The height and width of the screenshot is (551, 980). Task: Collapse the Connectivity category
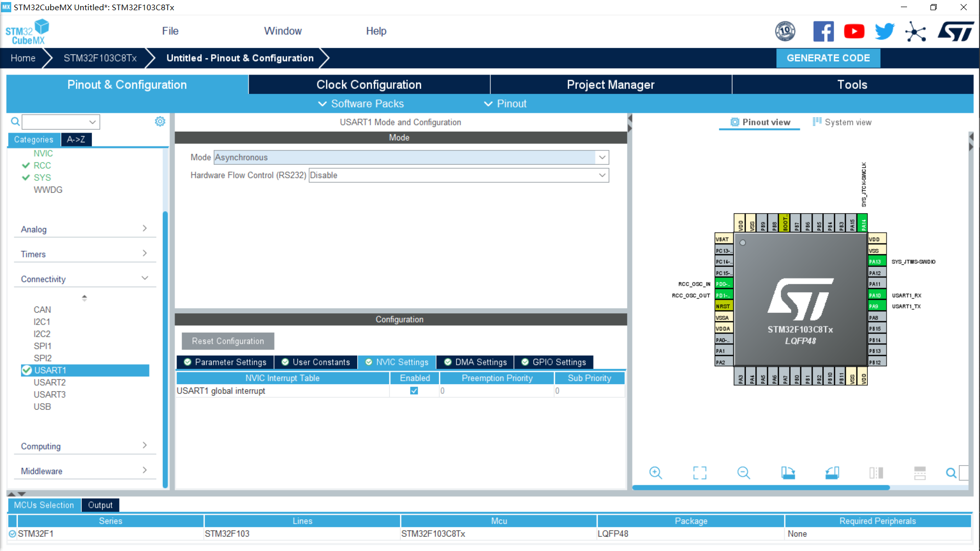click(84, 279)
